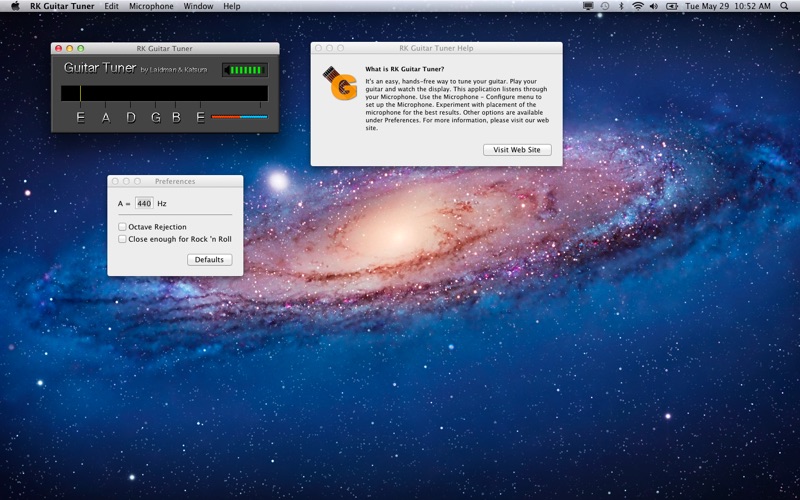Image resolution: width=800 pixels, height=500 pixels.
Task: Click the "What is RK Guitar Tuner?" heading
Action: point(405,69)
